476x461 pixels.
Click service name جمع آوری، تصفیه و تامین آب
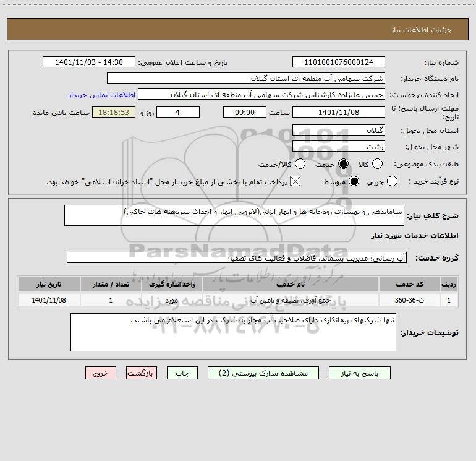pyautogui.click(x=291, y=300)
